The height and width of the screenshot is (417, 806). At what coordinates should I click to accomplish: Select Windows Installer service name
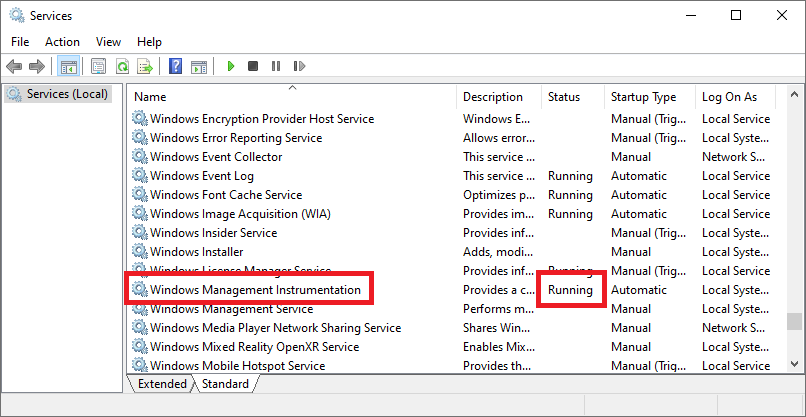pos(197,252)
